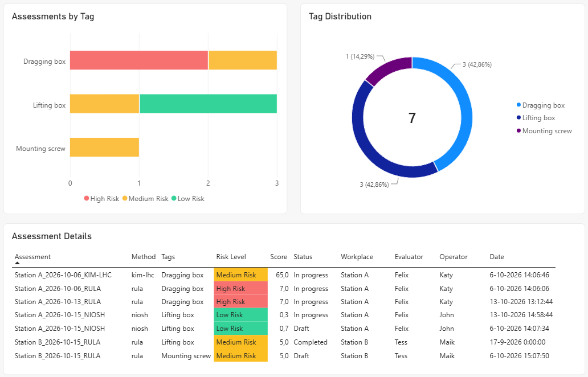Toggle the sort arrow under Assessment header
The image size is (588, 377).
17,263
